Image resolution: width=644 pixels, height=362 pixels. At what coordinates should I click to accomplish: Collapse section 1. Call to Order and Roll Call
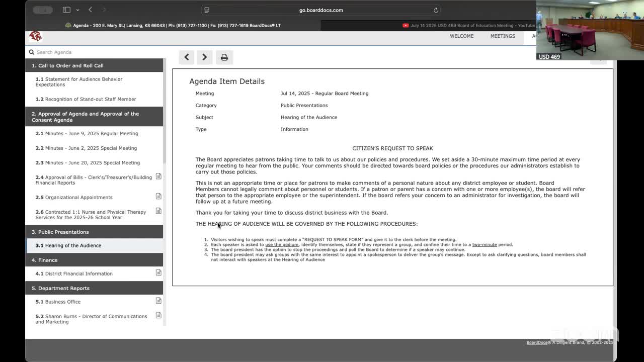[x=95, y=65]
